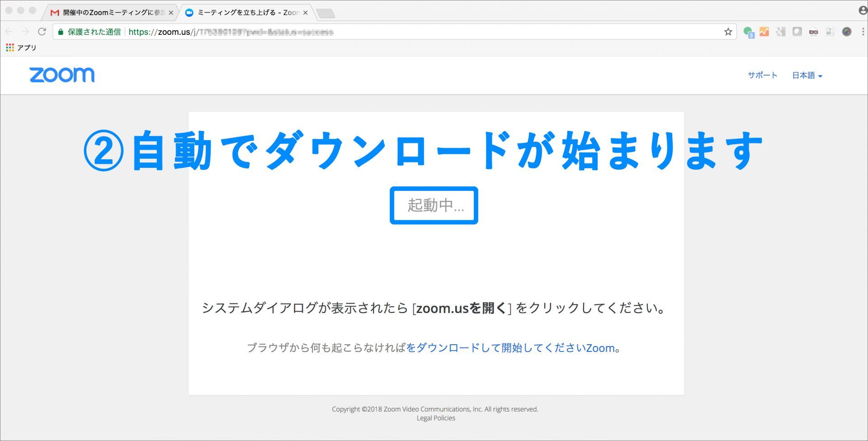Open the Chrome three-dot menu
Screen dimensions: 868x441
(x=863, y=32)
